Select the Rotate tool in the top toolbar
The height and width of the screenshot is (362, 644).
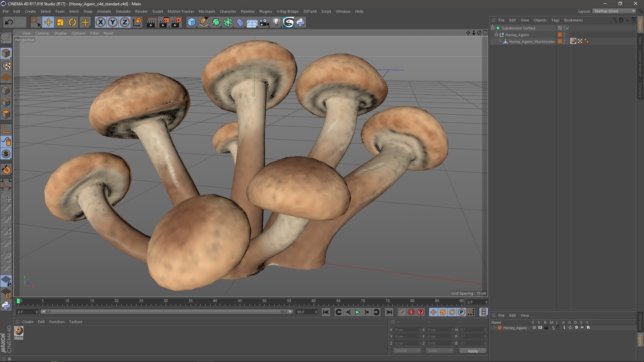pos(72,22)
